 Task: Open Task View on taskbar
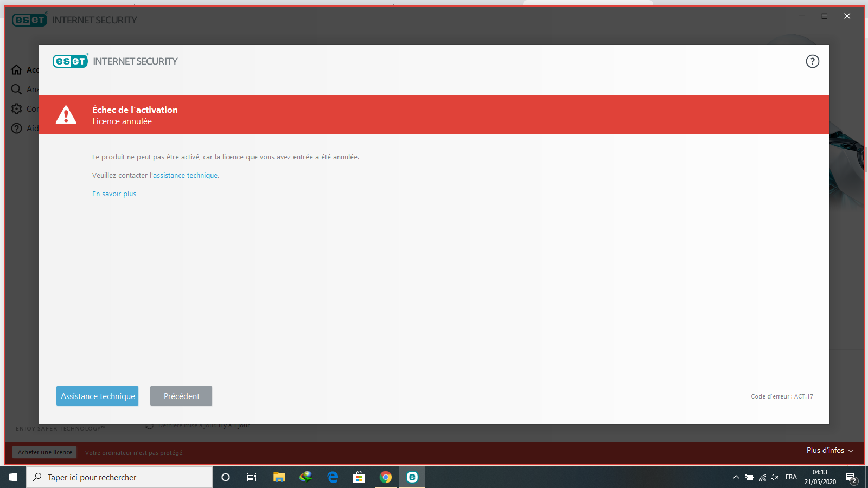252,477
